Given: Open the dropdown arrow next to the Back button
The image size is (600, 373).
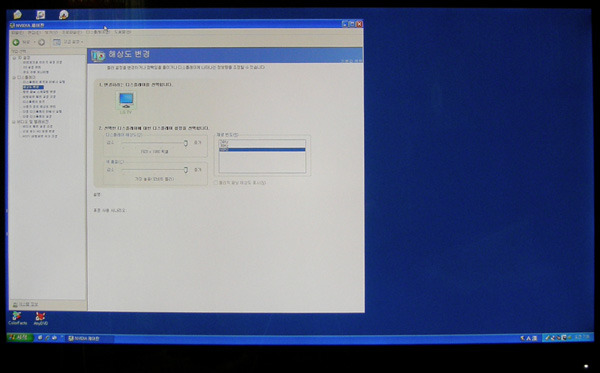Looking at the screenshot, I should 34,42.
